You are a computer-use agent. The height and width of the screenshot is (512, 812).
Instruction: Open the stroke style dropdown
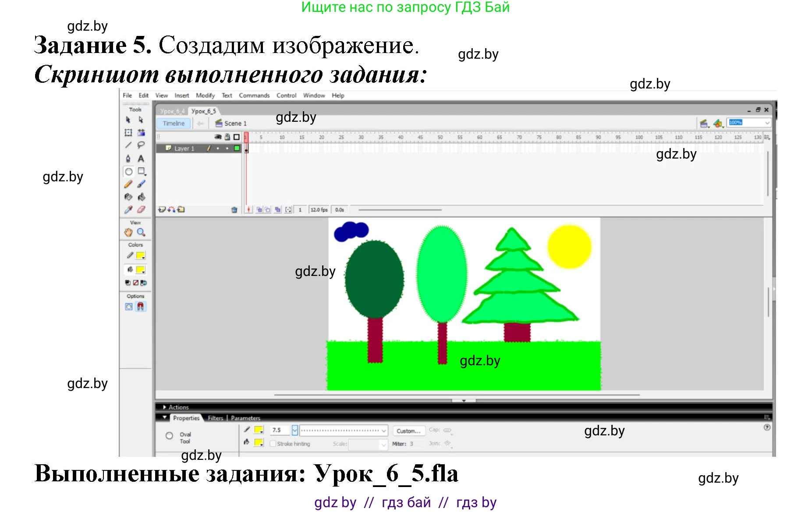(x=384, y=431)
